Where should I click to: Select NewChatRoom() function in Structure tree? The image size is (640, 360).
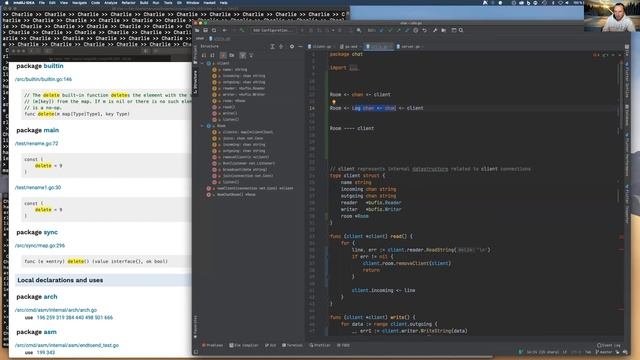tap(236, 194)
